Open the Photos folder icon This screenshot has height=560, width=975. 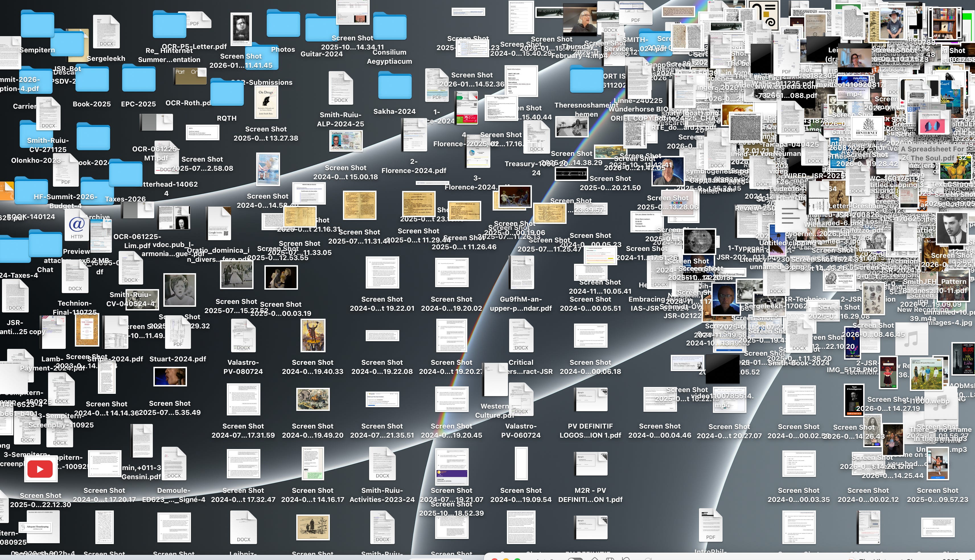click(283, 24)
